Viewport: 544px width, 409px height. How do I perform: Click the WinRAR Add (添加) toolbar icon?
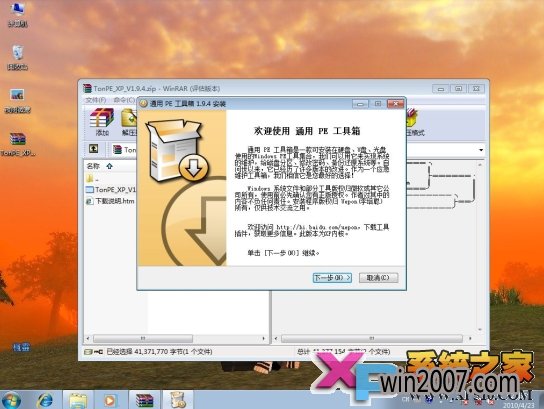pyautogui.click(x=102, y=122)
